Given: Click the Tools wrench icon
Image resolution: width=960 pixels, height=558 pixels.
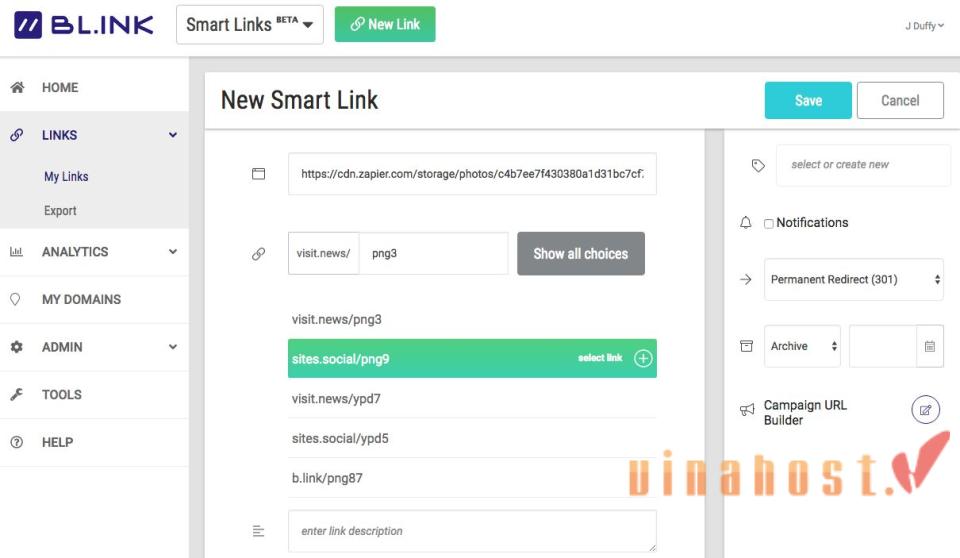Looking at the screenshot, I should pyautogui.click(x=17, y=395).
